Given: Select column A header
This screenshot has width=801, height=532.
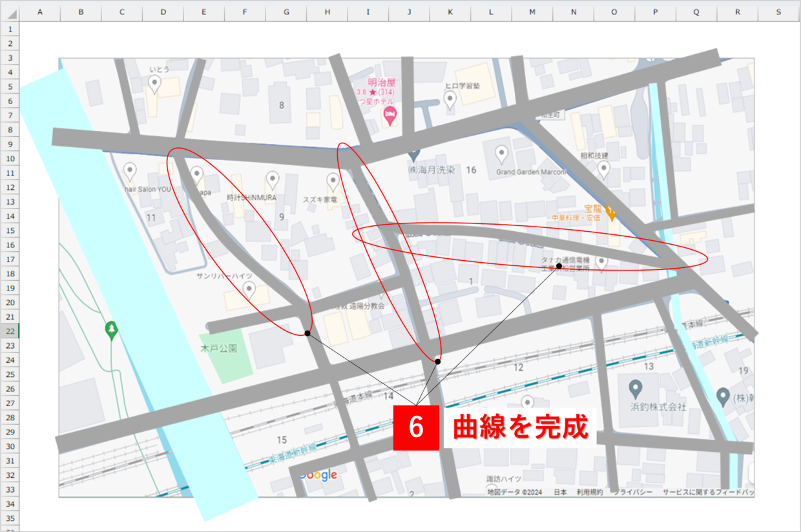Looking at the screenshot, I should 40,11.
